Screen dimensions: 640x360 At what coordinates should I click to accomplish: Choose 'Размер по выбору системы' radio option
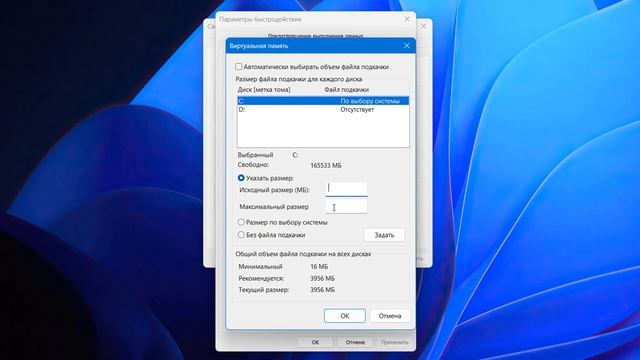tap(241, 222)
